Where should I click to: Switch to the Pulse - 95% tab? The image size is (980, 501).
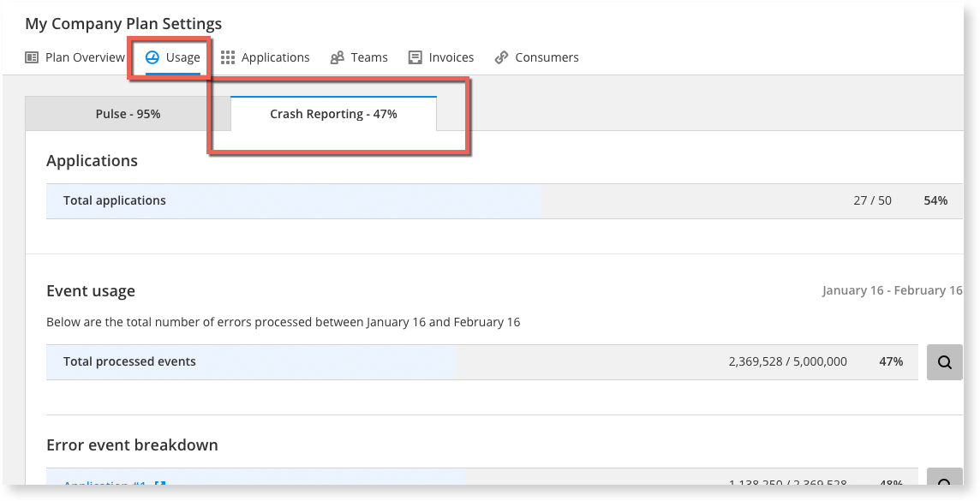coord(128,114)
